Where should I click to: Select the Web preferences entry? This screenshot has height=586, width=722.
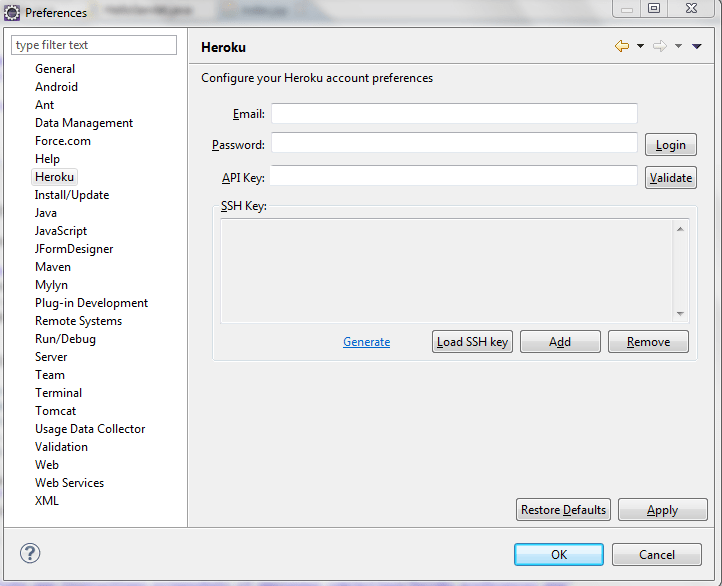pos(47,464)
